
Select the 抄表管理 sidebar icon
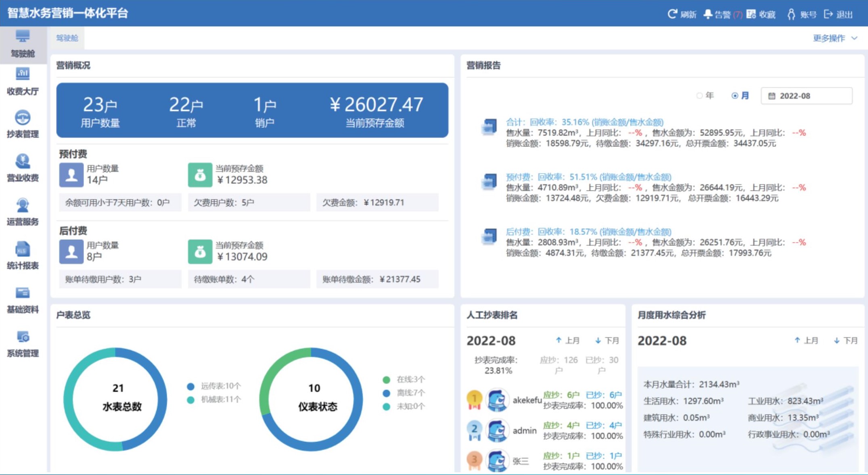(23, 125)
